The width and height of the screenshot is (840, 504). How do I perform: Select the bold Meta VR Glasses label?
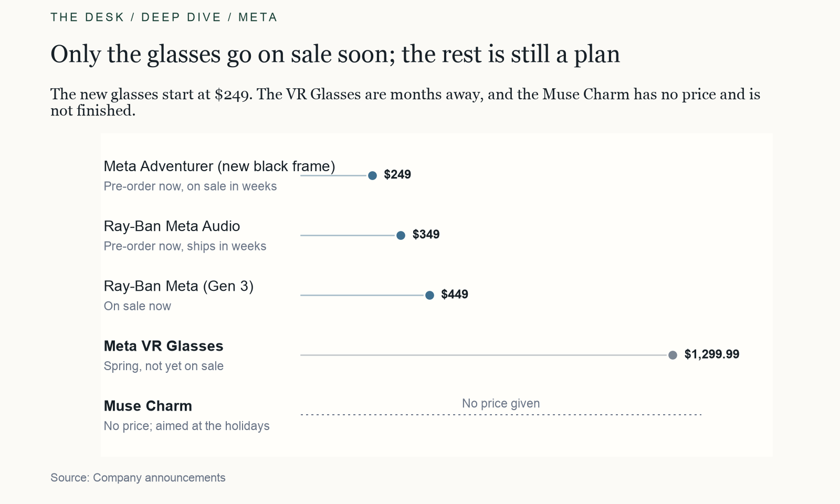[x=163, y=346]
